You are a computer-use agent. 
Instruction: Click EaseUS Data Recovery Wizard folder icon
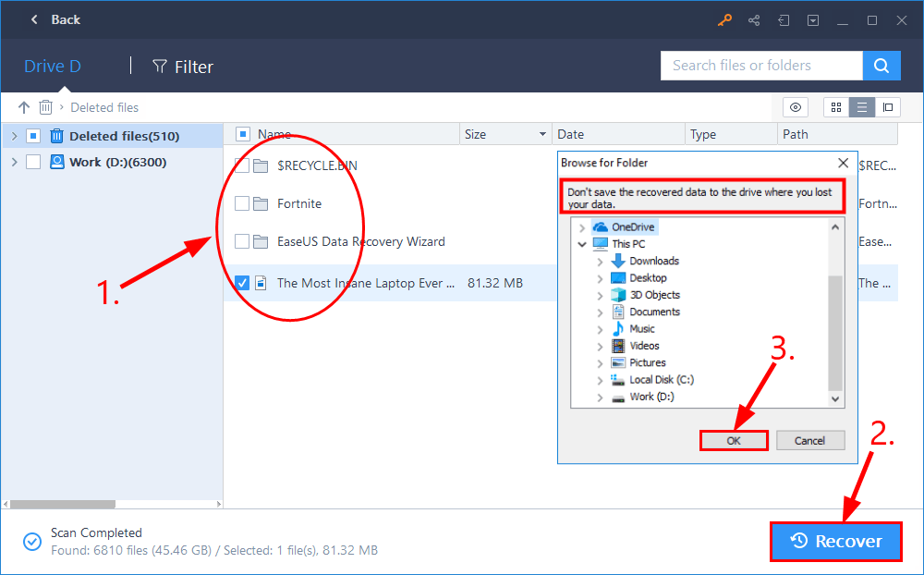(x=261, y=242)
